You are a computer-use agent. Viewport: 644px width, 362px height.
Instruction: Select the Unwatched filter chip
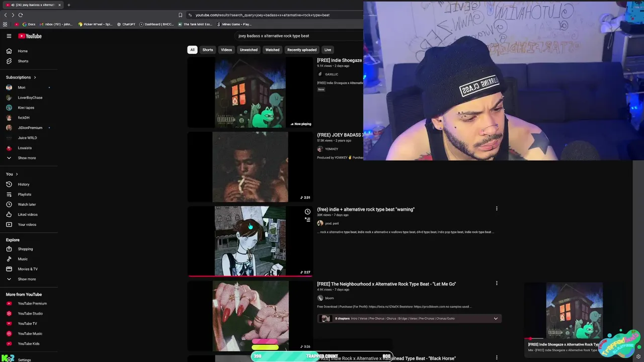pyautogui.click(x=249, y=50)
